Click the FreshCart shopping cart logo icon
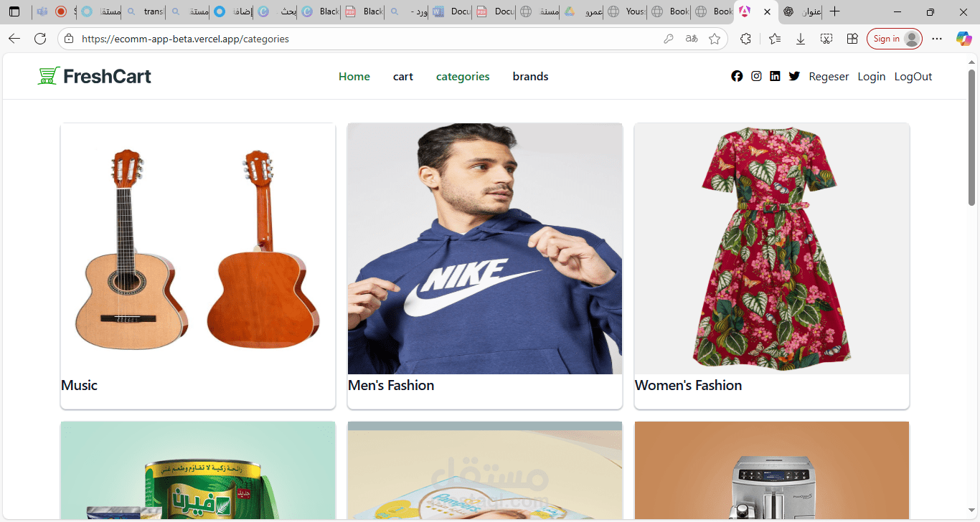Screen dimensions: 980x522 point(48,76)
